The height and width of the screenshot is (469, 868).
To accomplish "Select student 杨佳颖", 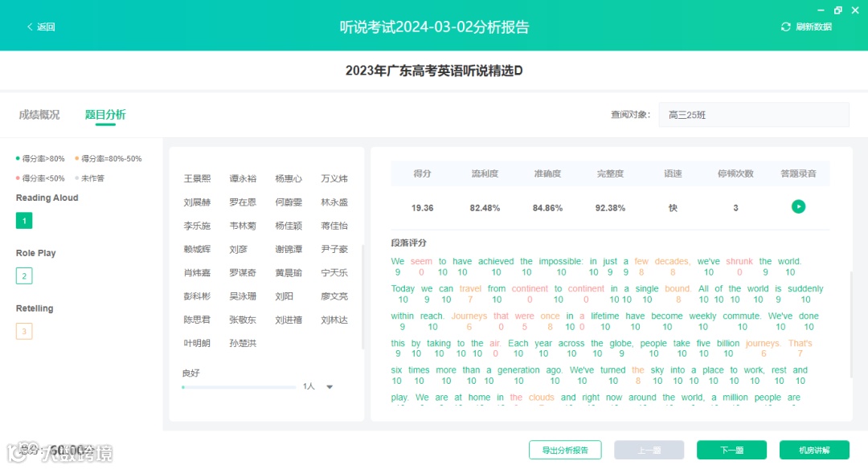I will point(289,226).
